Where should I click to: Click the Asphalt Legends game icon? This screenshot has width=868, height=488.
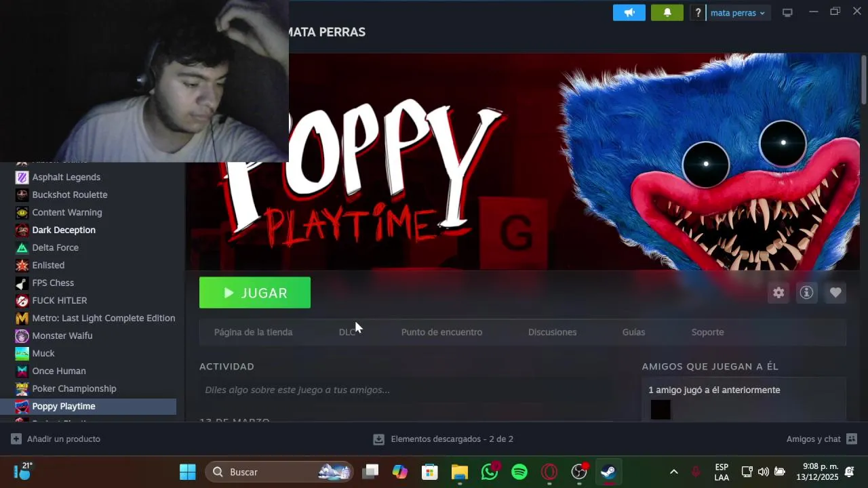pos(22,177)
